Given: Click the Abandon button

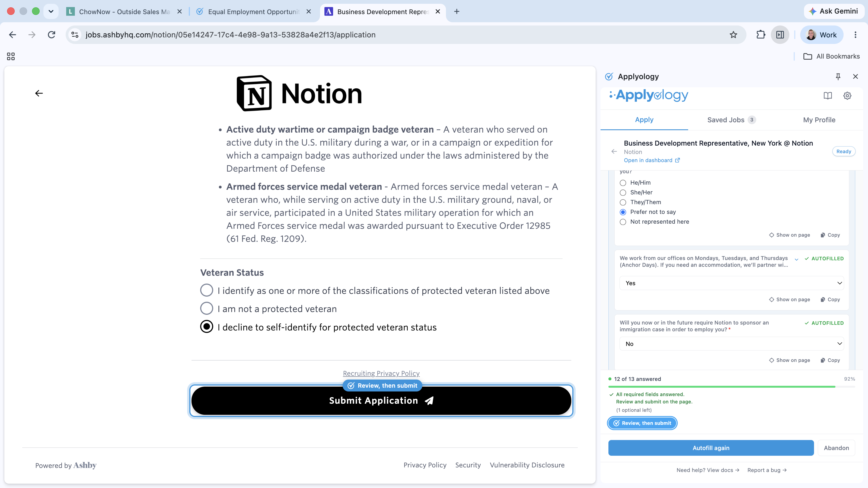Looking at the screenshot, I should tap(836, 448).
